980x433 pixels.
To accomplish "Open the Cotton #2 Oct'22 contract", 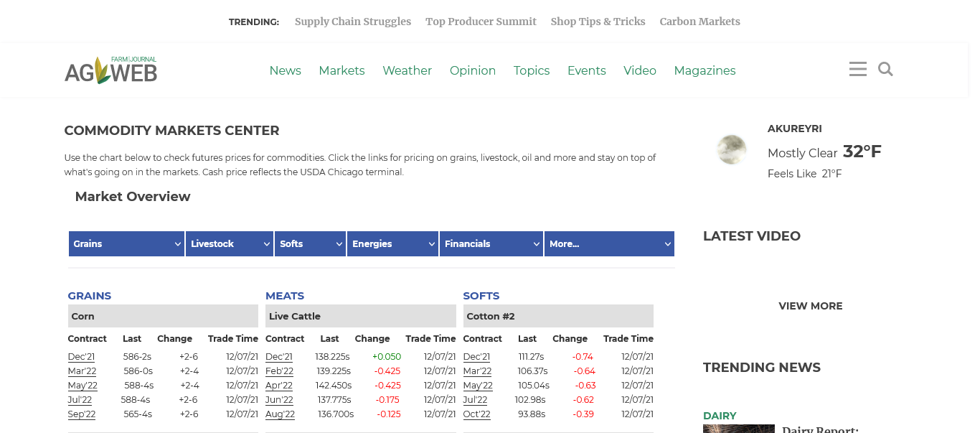I will pyautogui.click(x=476, y=414).
